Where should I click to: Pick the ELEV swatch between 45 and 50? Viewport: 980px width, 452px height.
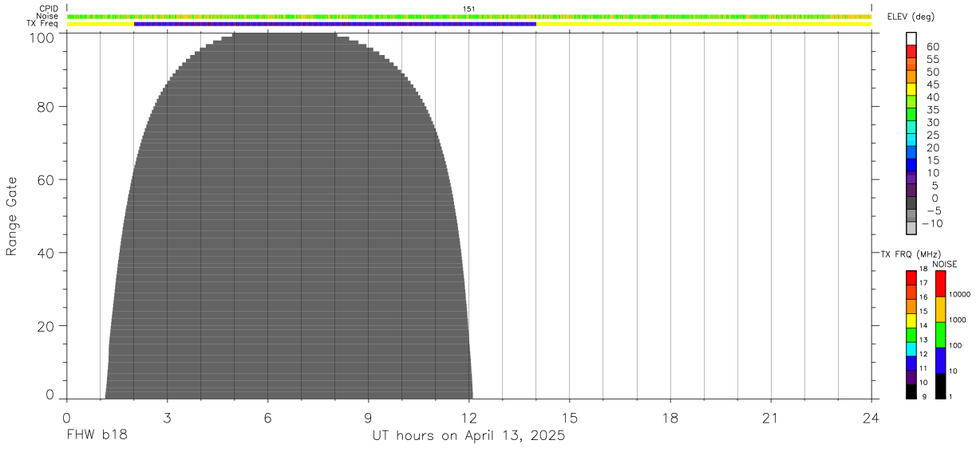[x=911, y=77]
